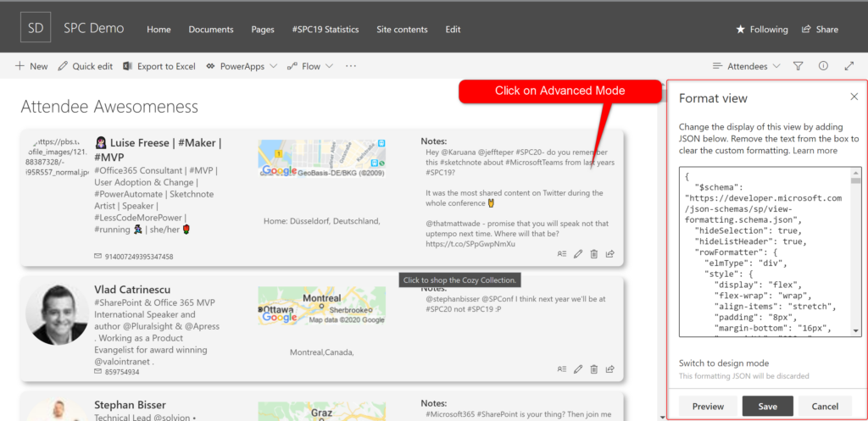Create a new item with New
The width and height of the screenshot is (868, 421).
31,66
